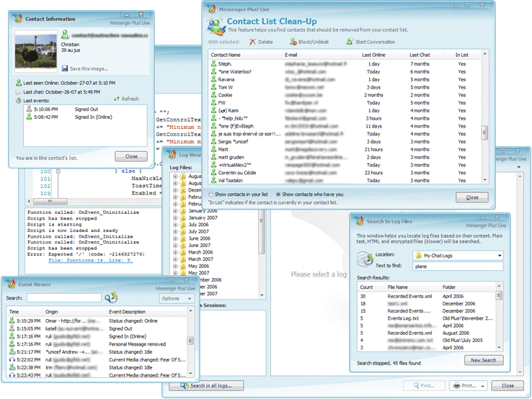532x399 pixels.
Task: Close the Contact Information dialog via Close button
Action: point(131,156)
